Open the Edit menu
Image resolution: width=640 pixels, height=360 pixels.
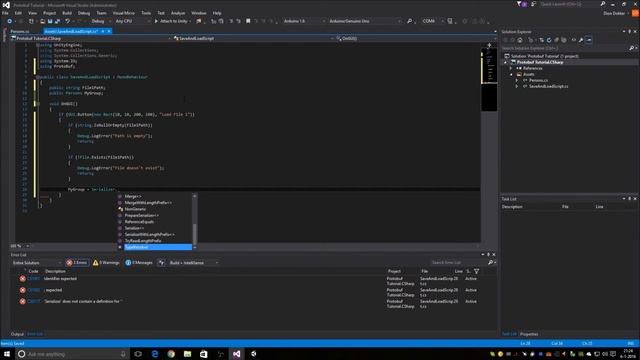coord(18,13)
